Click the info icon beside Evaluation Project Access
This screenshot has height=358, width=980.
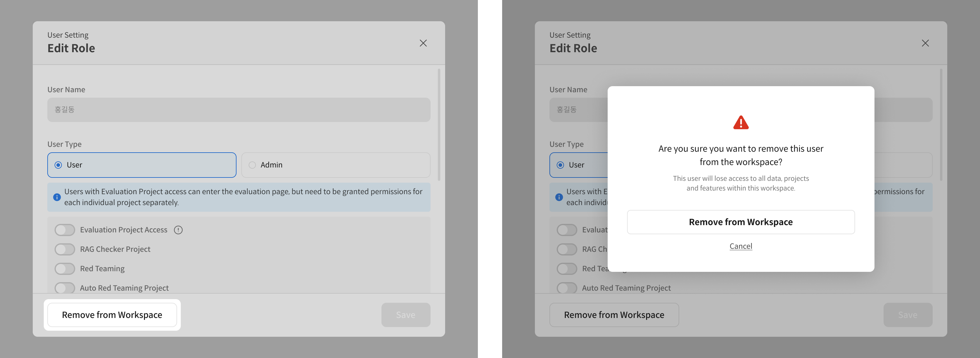coord(178,230)
